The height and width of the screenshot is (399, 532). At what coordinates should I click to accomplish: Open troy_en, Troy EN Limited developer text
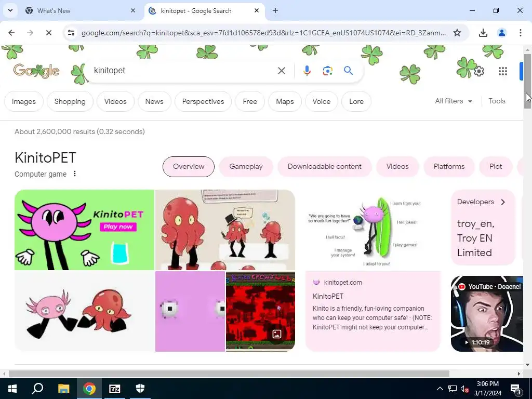click(475, 238)
